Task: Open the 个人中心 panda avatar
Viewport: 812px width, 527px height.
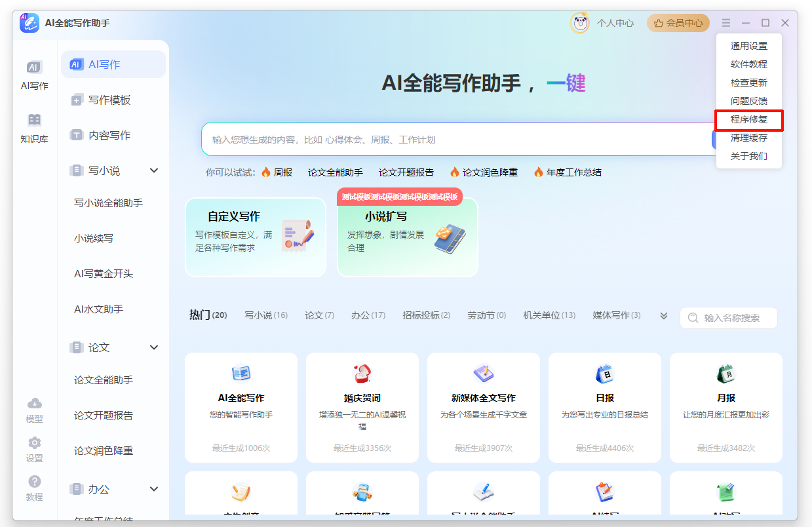Action: coord(579,22)
